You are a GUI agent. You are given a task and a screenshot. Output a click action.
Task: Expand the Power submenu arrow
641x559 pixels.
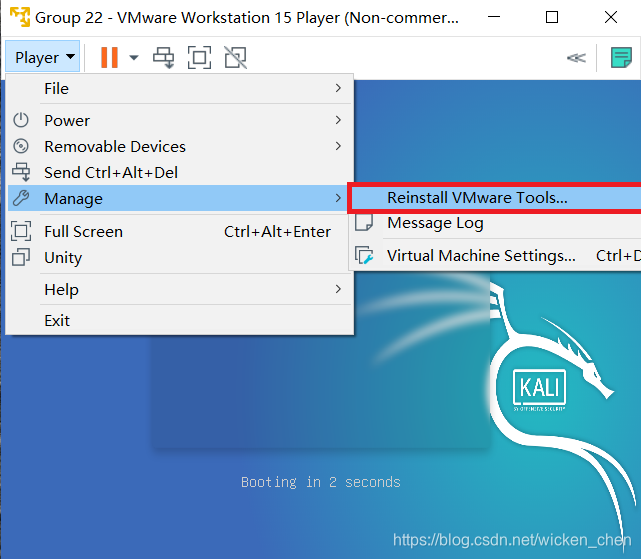[338, 120]
